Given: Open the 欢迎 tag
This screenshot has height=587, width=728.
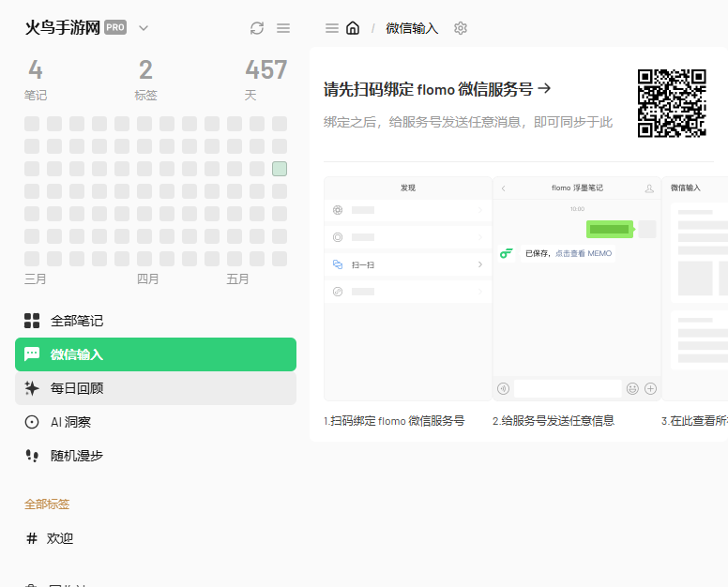Looking at the screenshot, I should click(60, 538).
